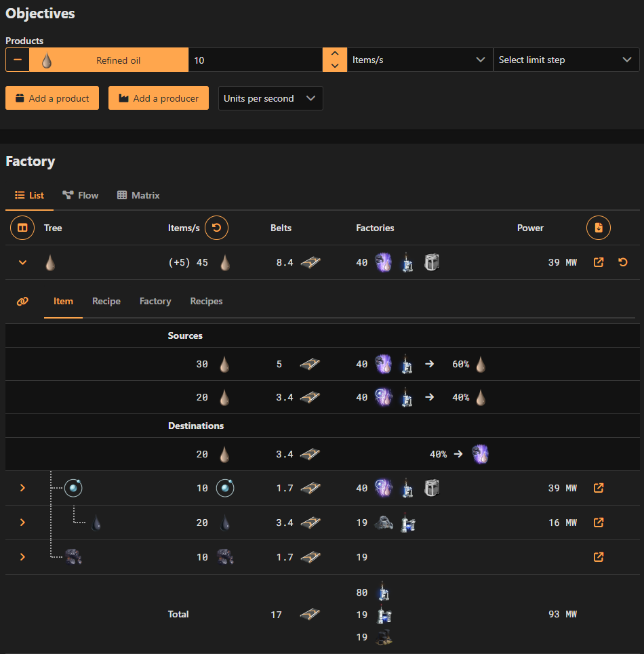Click the Add a producer button
644x654 pixels.
click(x=158, y=98)
